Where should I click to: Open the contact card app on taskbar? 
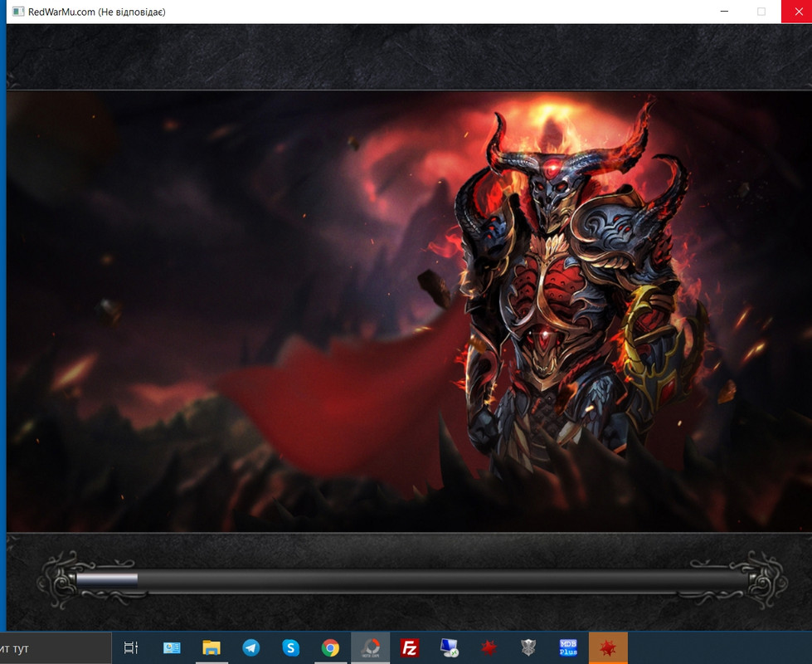pyautogui.click(x=172, y=647)
